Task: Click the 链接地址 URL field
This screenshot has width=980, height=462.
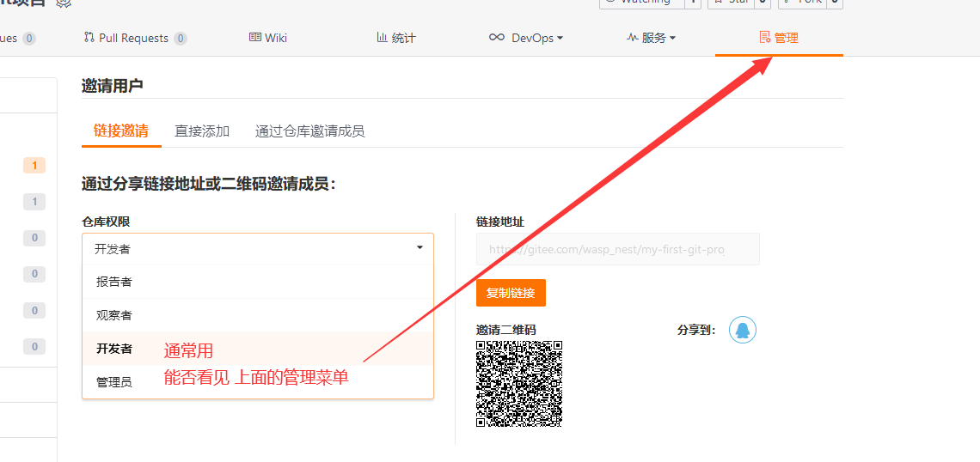Action: click(617, 250)
